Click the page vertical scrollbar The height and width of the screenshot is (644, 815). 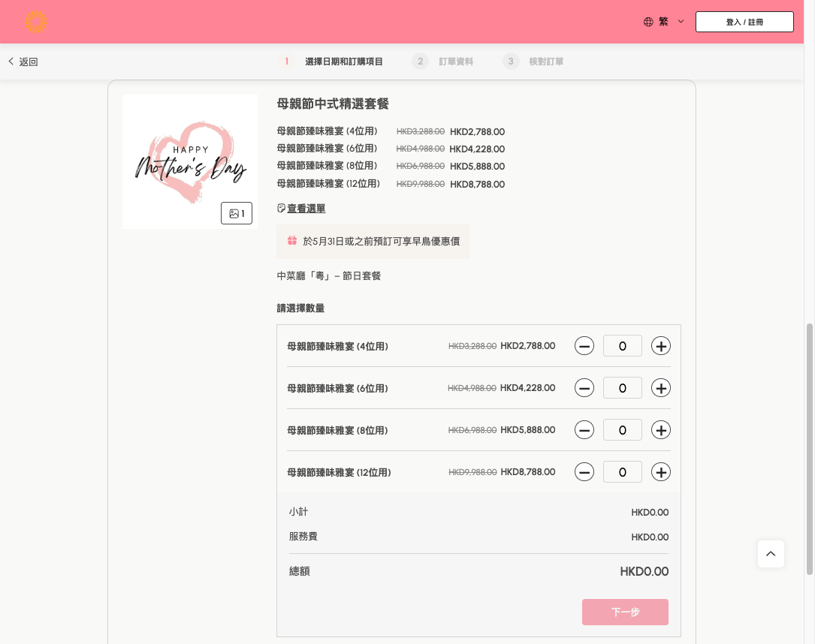coord(809,449)
